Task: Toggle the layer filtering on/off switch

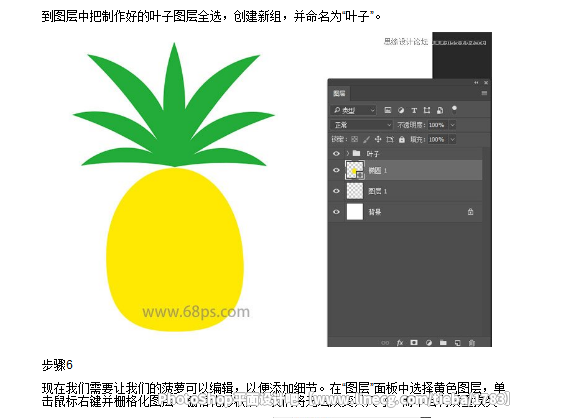Action: (x=454, y=109)
